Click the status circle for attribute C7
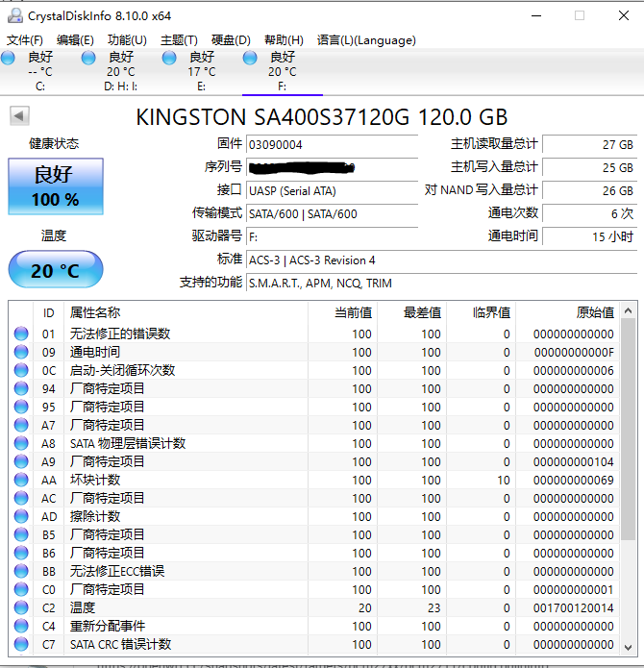 [x=21, y=644]
